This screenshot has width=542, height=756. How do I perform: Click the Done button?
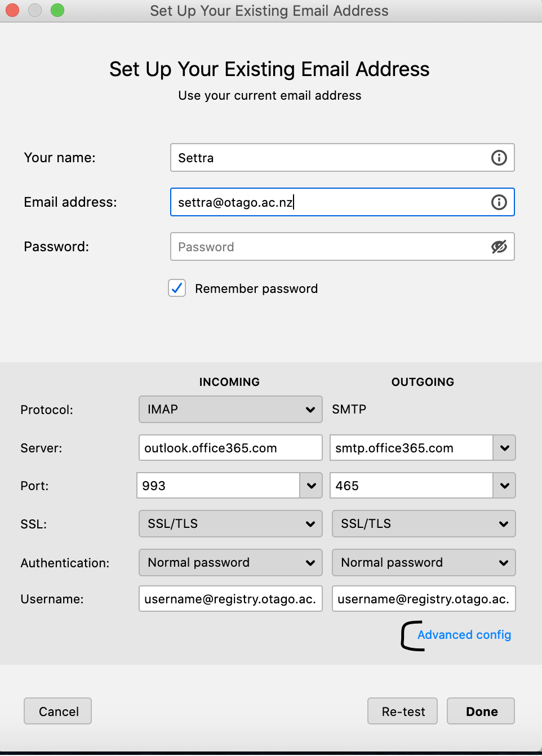481,711
